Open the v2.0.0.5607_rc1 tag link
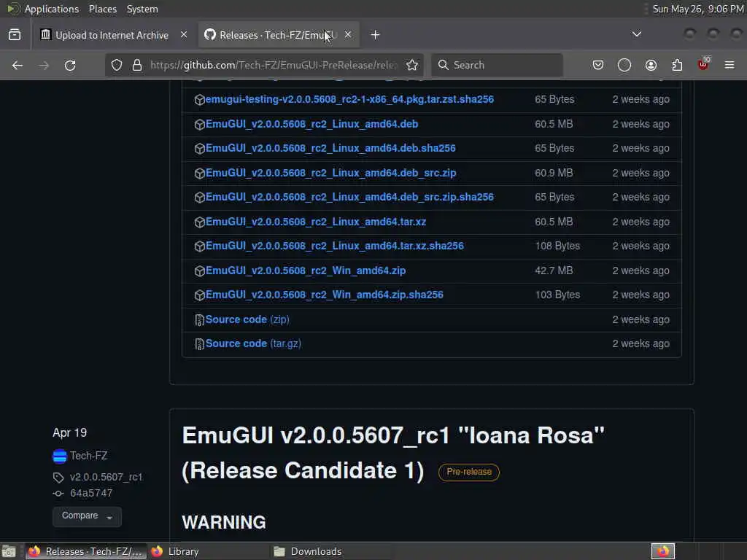 [x=107, y=477]
